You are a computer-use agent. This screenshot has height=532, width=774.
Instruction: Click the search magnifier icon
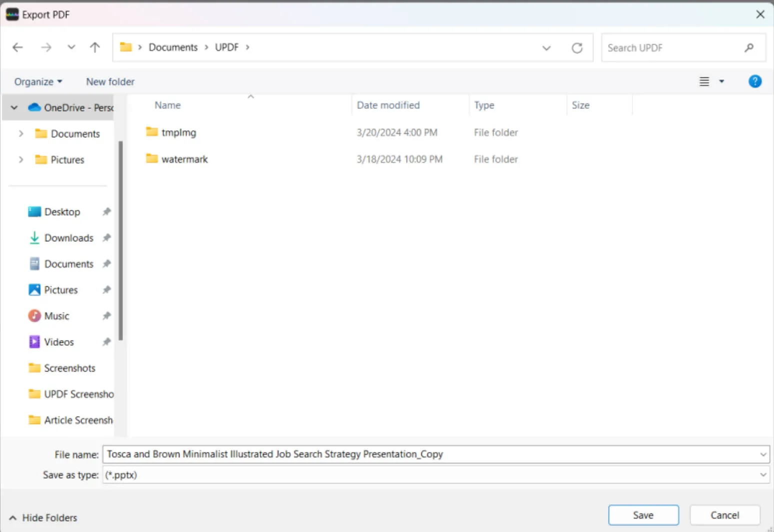(748, 48)
